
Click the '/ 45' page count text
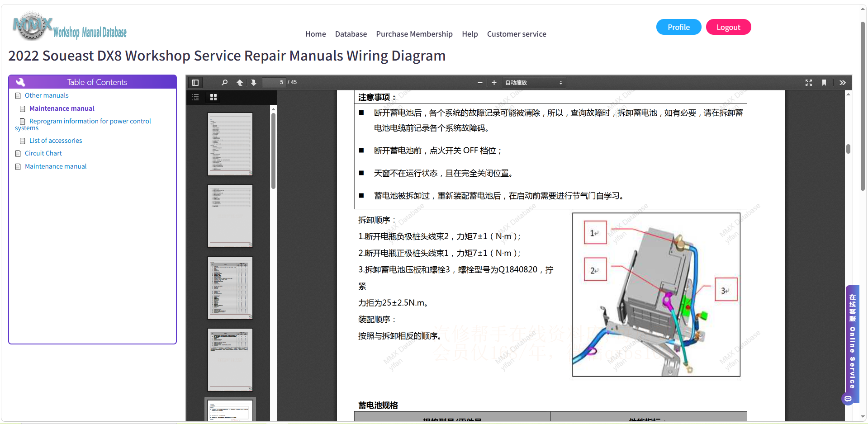click(x=292, y=82)
